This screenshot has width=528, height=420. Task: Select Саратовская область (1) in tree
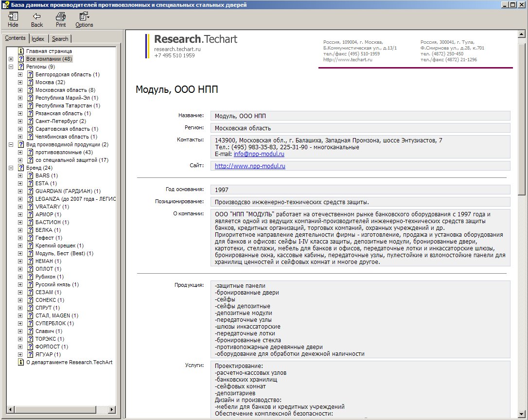click(x=67, y=129)
